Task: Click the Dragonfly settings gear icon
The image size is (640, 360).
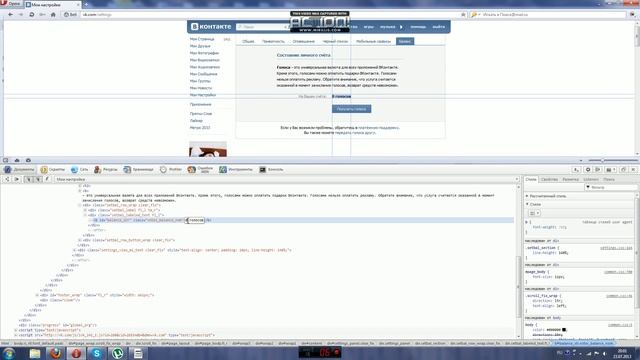Action: 588,169
